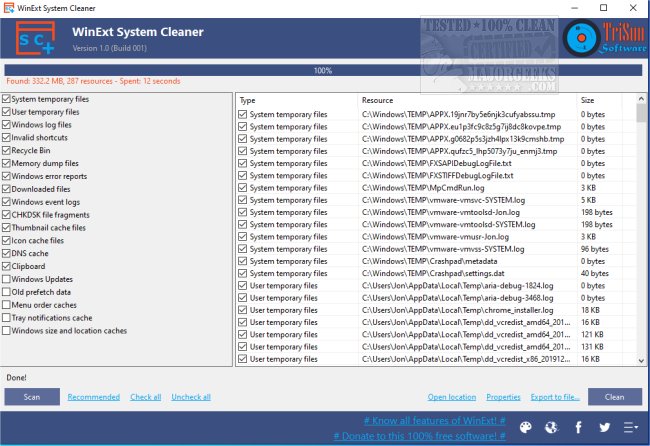This screenshot has width=650, height=446.
Task: Toggle Thumbnail cache files checkbox
Action: click(x=6, y=228)
